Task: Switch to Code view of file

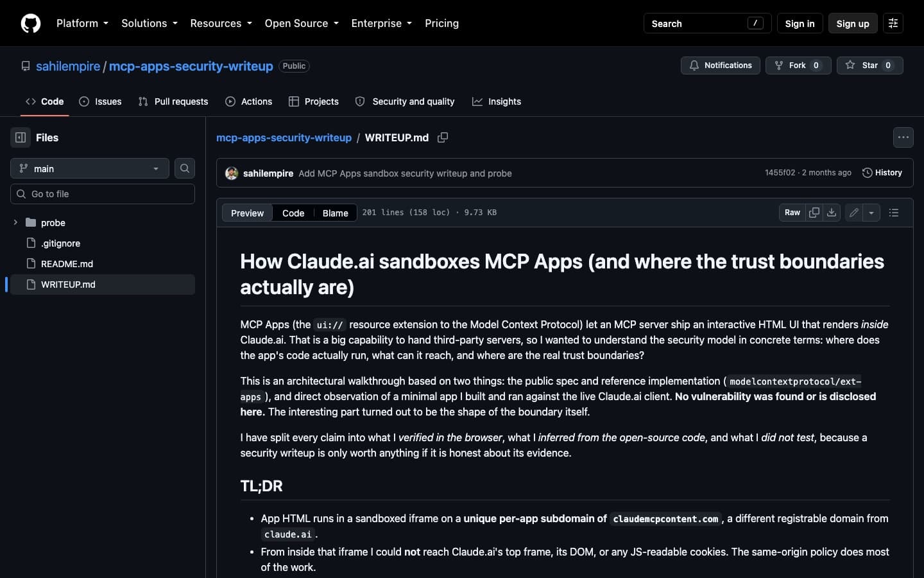Action: point(293,213)
